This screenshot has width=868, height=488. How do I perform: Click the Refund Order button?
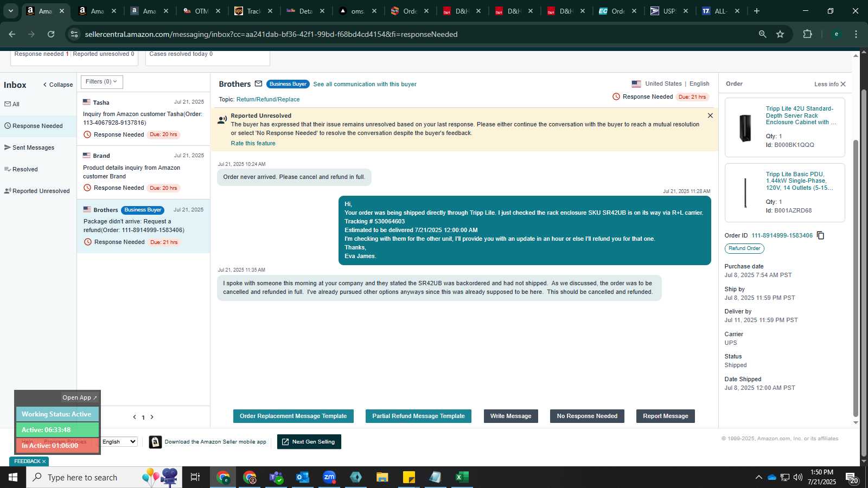point(744,248)
